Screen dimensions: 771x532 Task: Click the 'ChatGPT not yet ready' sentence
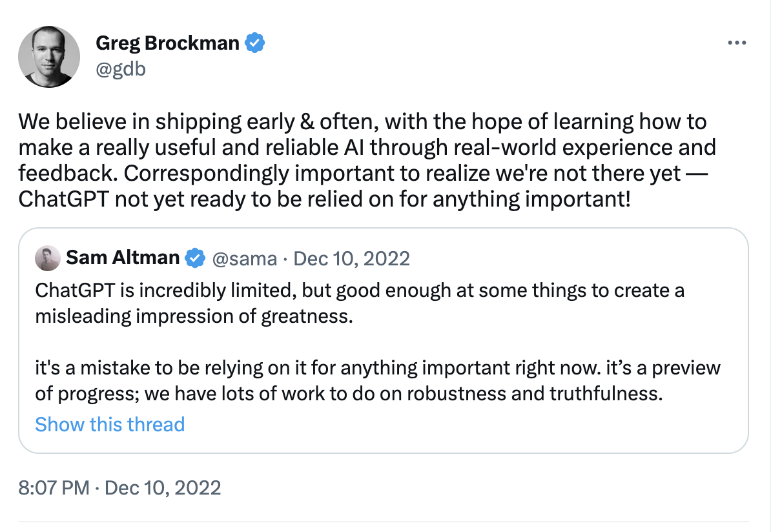coord(323,199)
